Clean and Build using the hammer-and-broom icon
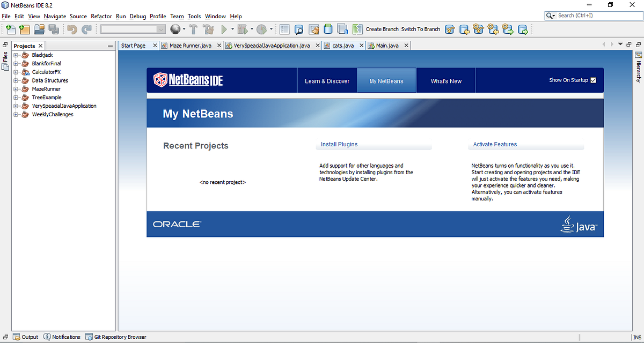This screenshot has height=343, width=644. (x=209, y=29)
